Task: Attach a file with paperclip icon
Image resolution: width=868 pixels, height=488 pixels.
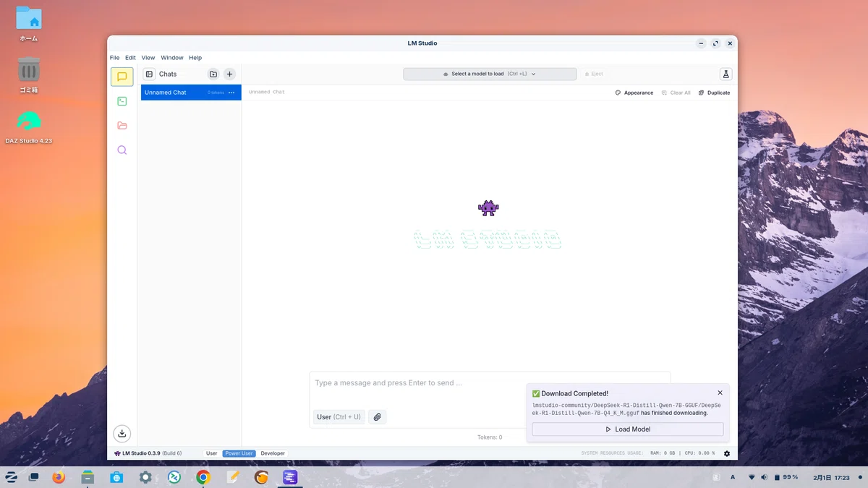Action: click(378, 416)
